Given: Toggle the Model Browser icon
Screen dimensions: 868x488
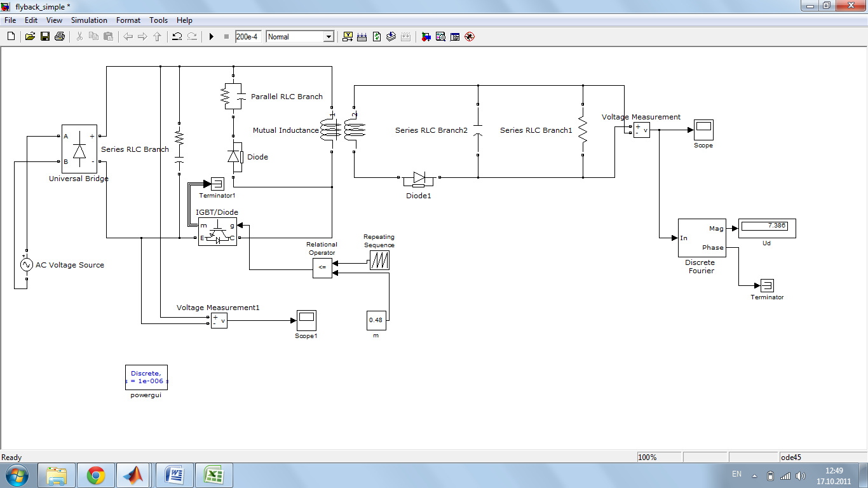Looking at the screenshot, I should tap(455, 37).
